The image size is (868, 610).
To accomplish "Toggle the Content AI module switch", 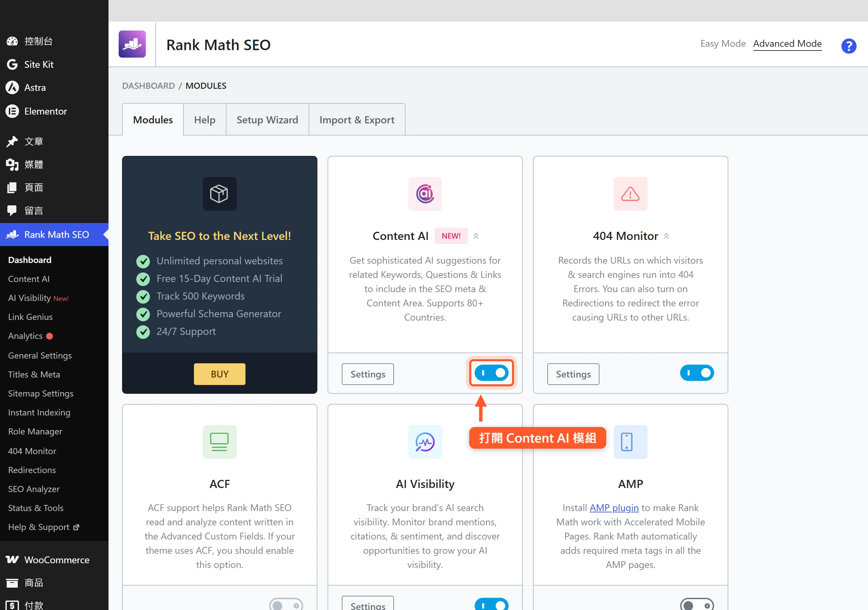I will [491, 373].
